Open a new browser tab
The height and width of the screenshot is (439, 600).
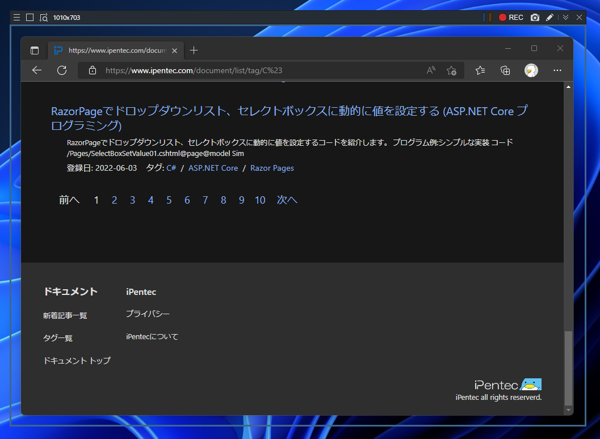(x=194, y=51)
